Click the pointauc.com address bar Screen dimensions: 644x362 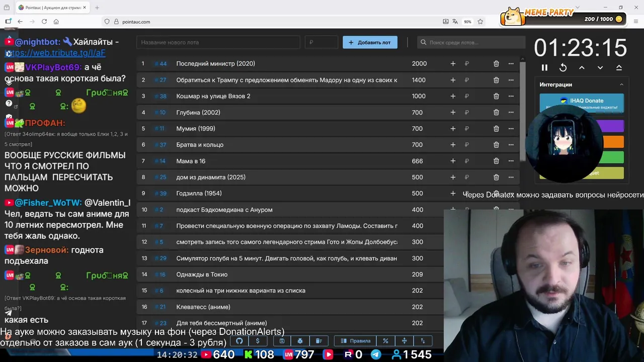(272, 22)
